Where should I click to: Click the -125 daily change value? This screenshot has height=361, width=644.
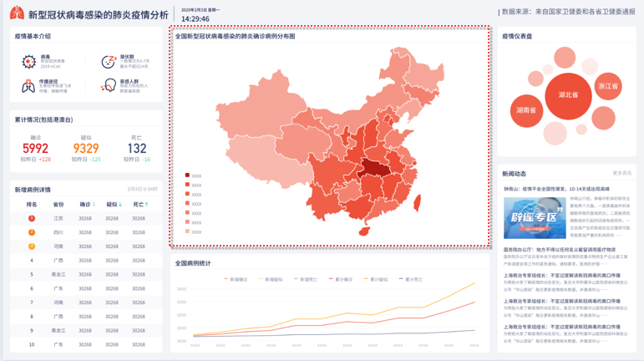95,160
